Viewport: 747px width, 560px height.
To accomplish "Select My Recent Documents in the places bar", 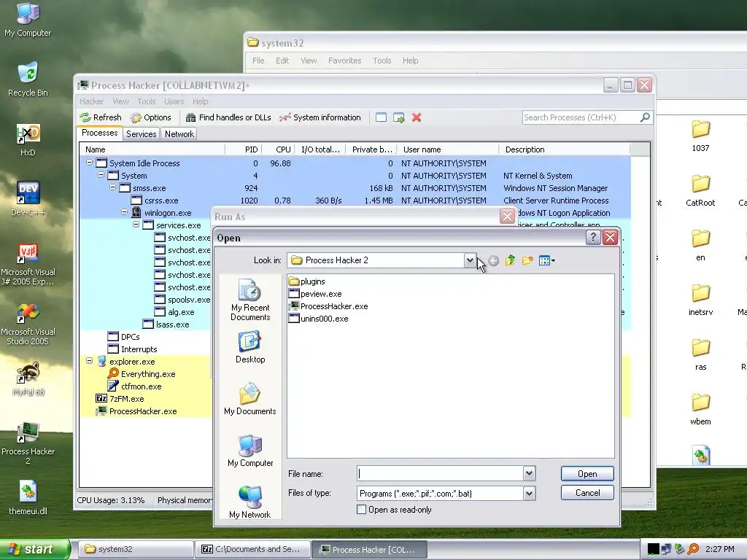I will [250, 300].
